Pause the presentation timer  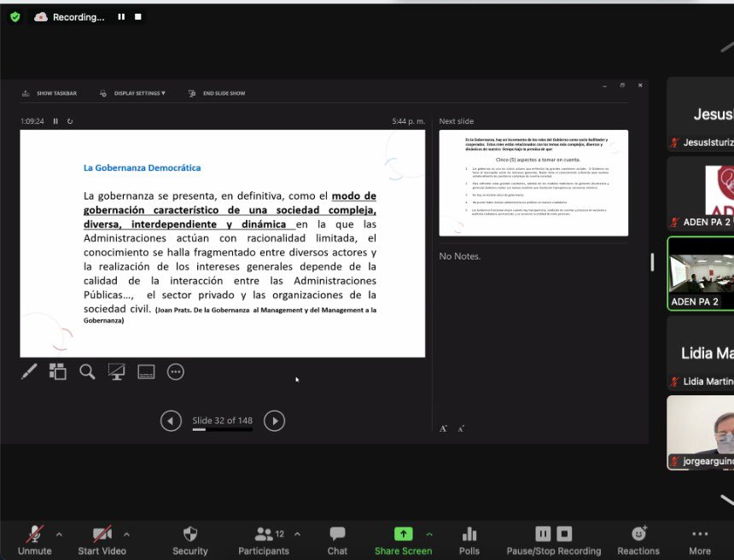point(55,121)
